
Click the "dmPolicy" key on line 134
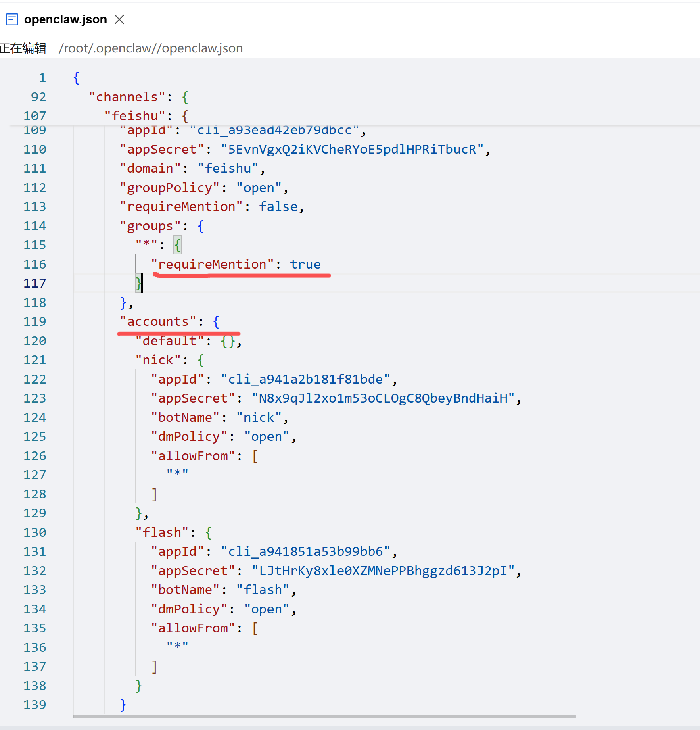[189, 609]
